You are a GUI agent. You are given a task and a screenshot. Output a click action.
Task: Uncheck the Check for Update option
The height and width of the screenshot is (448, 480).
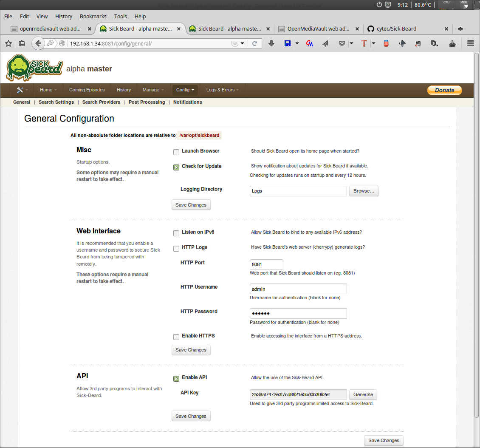176,167
